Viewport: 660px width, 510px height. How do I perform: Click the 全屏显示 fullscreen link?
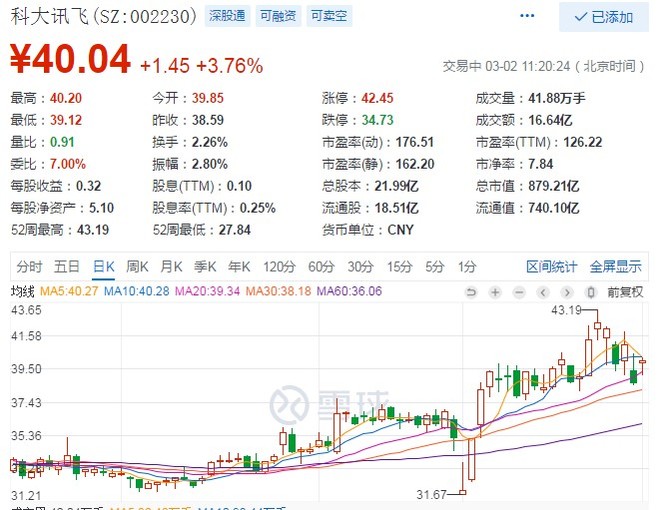pyautogui.click(x=615, y=267)
